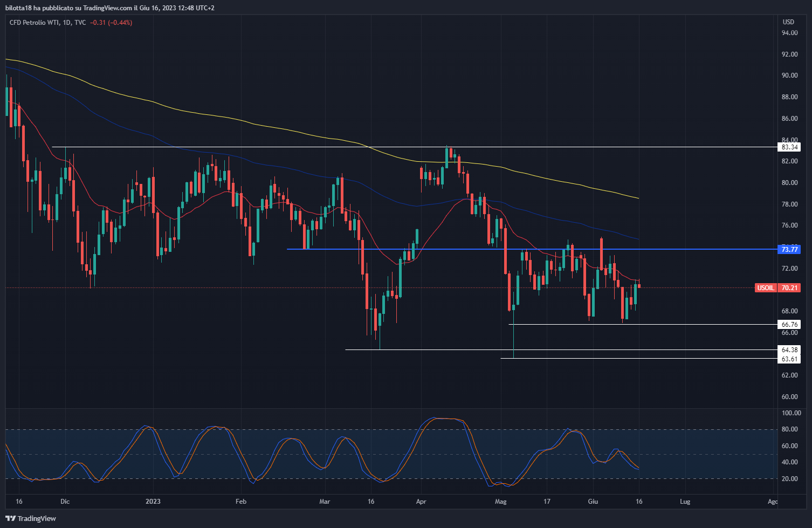
Task: Click the 20.00 oscillator scale label
Action: [790, 479]
